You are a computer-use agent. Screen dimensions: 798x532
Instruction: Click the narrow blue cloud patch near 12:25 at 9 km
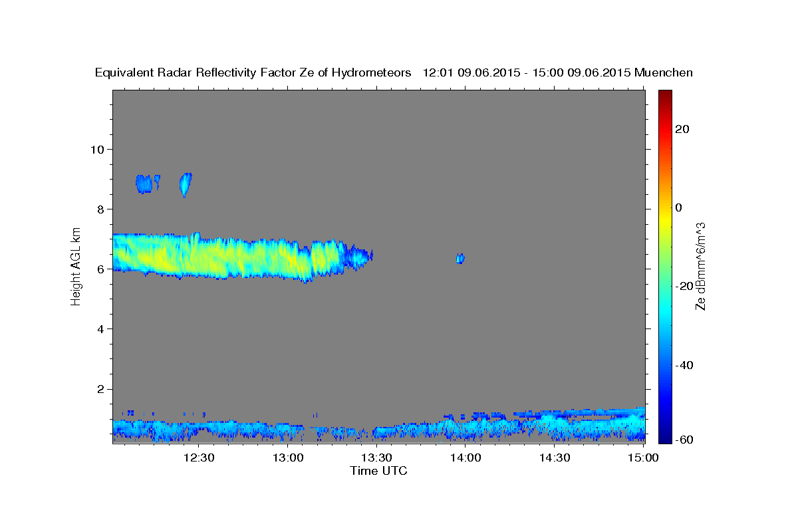tap(186, 184)
